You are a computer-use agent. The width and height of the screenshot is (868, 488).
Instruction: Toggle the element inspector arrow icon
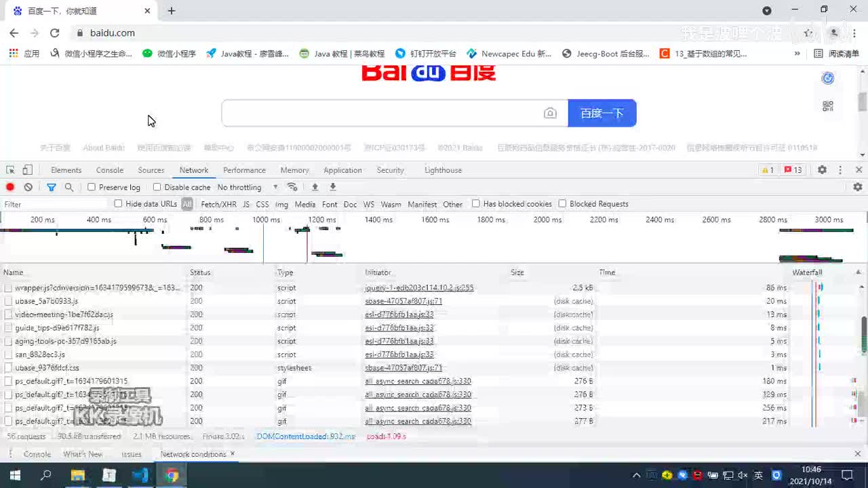tap(11, 170)
